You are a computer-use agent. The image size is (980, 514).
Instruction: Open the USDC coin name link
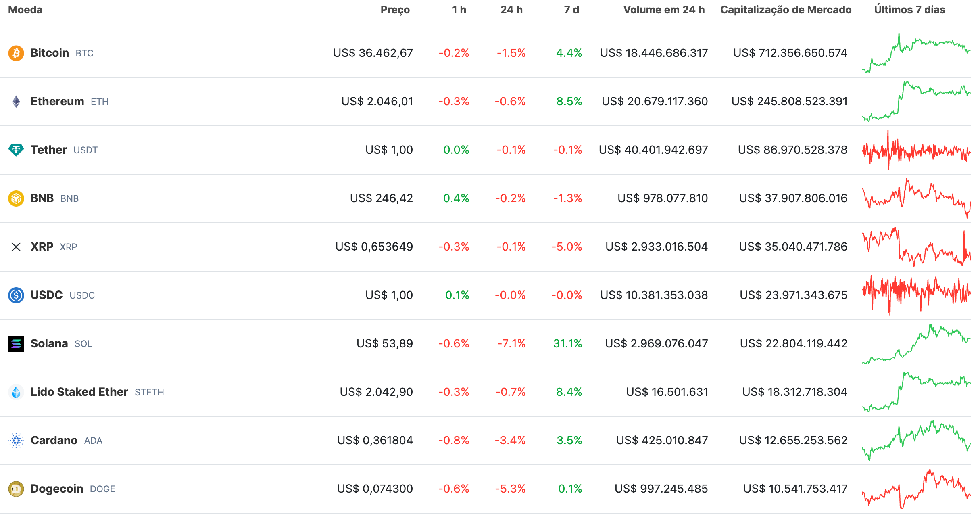(47, 295)
